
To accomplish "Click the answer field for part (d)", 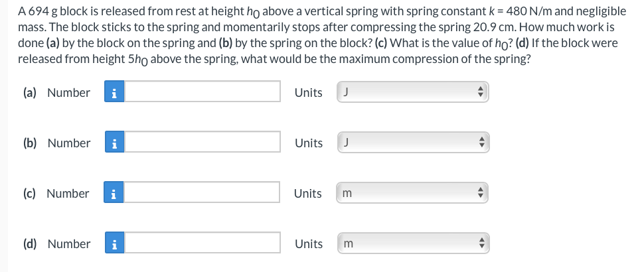I will 202,244.
